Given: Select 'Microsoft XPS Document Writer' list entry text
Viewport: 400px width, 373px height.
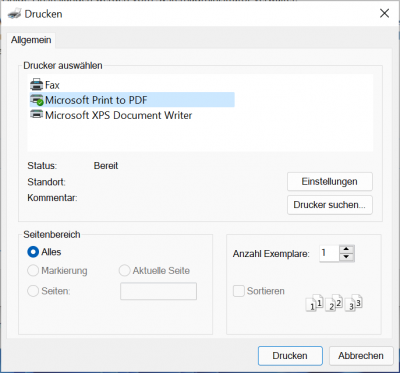Looking at the screenshot, I should (119, 115).
